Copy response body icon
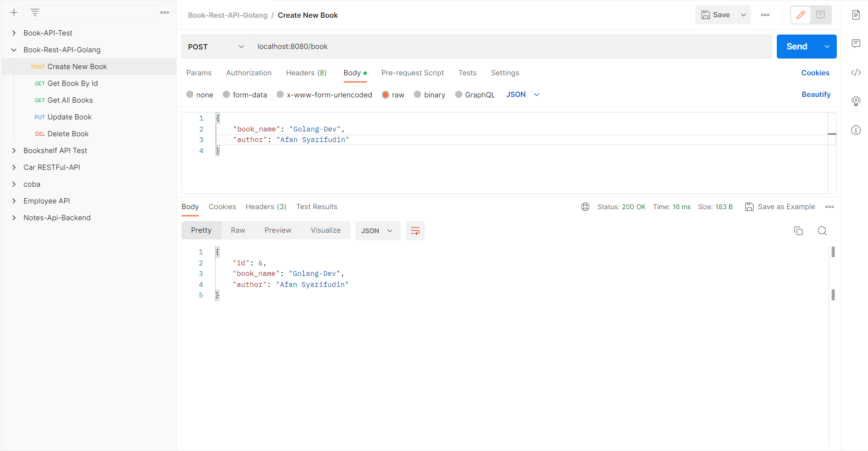 click(x=798, y=231)
